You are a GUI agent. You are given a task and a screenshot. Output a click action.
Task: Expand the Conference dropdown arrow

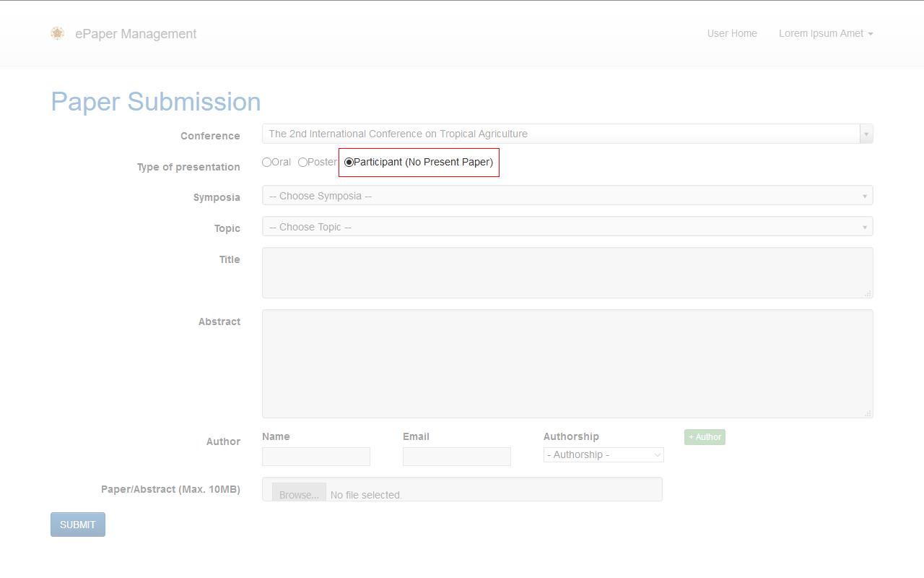click(866, 134)
